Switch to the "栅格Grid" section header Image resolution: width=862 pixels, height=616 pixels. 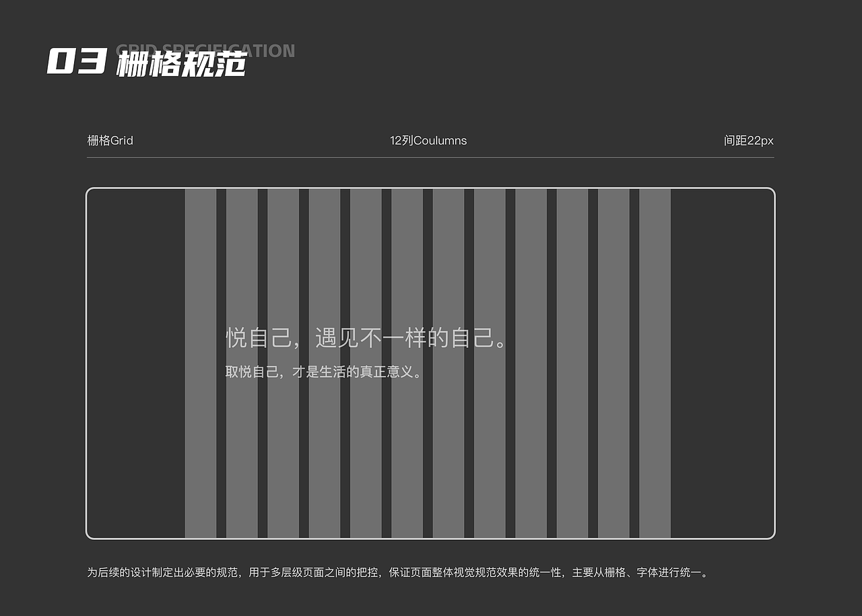click(110, 141)
